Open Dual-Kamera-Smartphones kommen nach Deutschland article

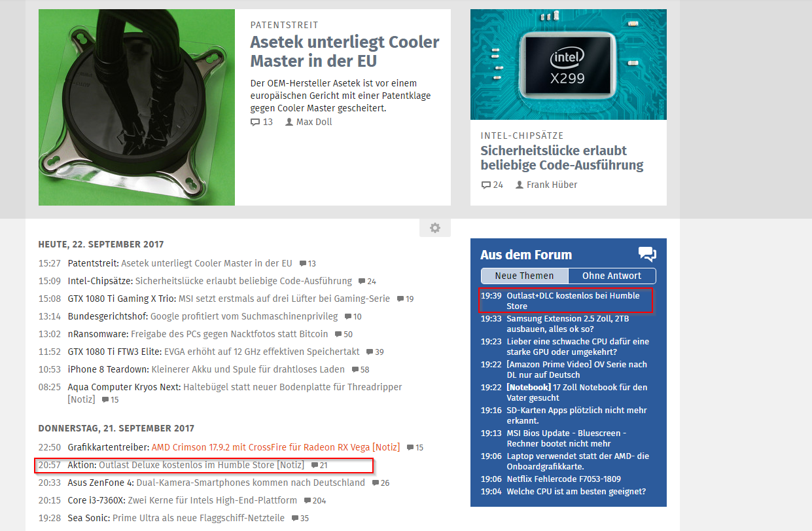251,483
